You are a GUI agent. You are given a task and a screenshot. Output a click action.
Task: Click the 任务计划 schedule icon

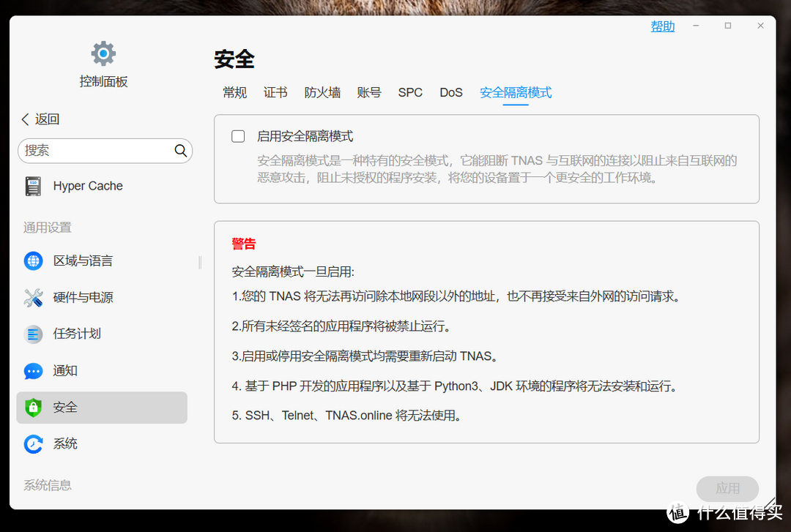pyautogui.click(x=32, y=334)
